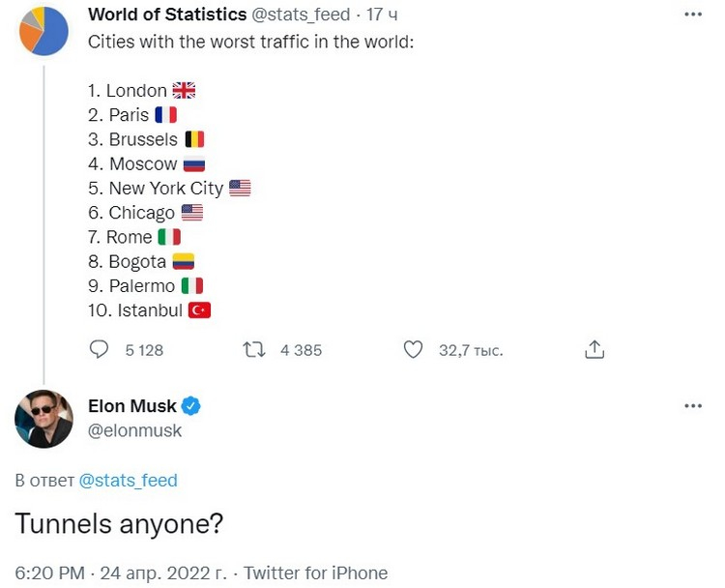
Task: Click the blue verified badge next to Elon Musk
Action: coord(192,407)
